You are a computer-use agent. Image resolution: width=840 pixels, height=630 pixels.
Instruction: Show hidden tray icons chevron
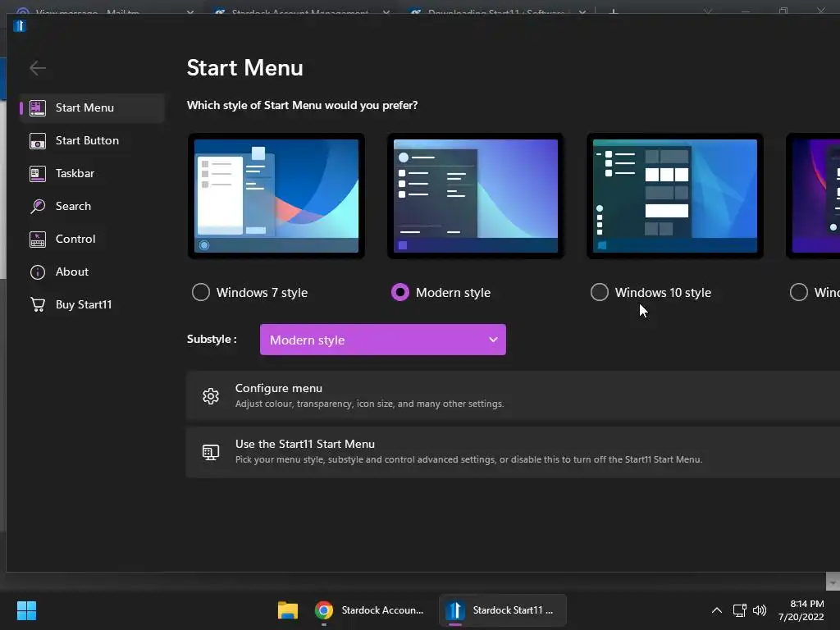click(717, 610)
